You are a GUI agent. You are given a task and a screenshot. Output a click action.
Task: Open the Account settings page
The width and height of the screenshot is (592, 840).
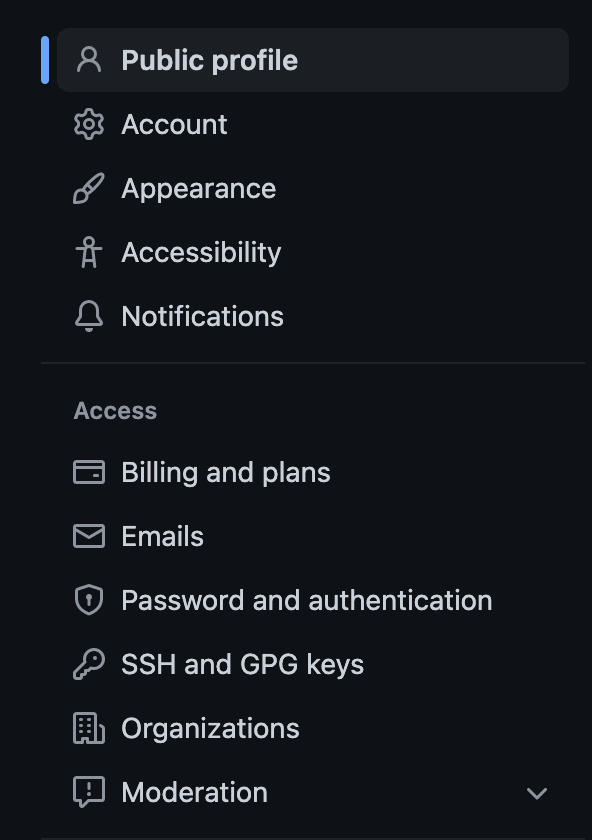(174, 124)
